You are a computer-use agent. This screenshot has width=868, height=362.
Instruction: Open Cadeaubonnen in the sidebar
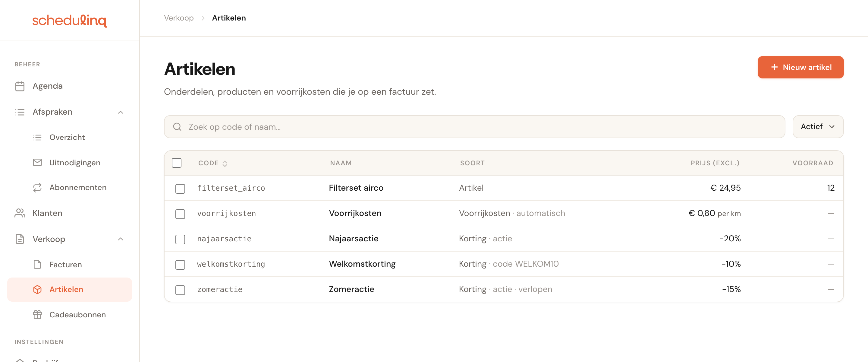click(x=70, y=315)
